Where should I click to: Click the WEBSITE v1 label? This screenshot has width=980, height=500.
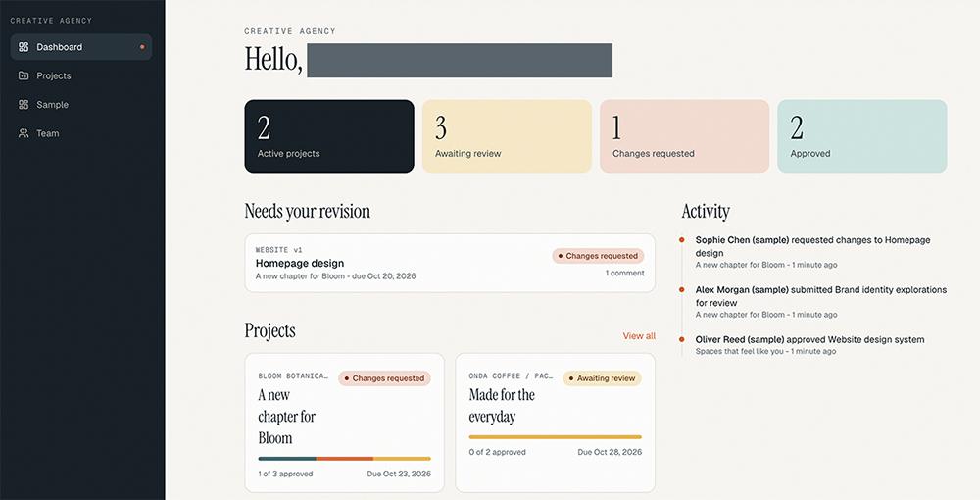(x=278, y=250)
